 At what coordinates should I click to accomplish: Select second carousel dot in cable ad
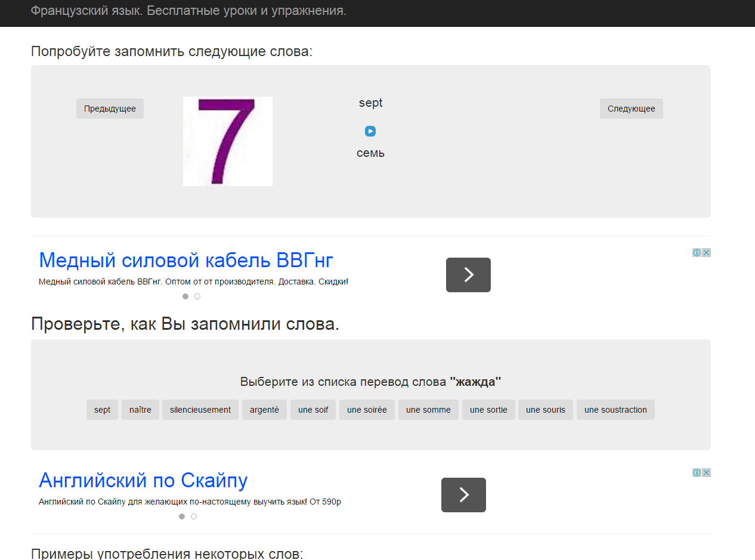tap(197, 296)
